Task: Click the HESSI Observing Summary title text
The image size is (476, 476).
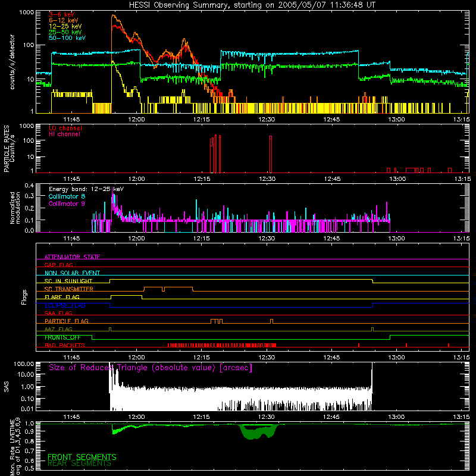Action: [x=252, y=5]
